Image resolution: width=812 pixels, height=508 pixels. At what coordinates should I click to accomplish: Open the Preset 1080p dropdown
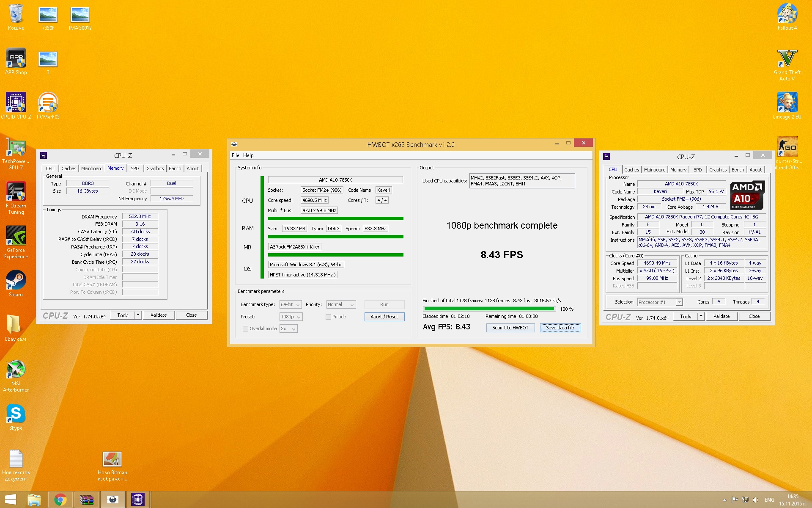click(x=291, y=317)
